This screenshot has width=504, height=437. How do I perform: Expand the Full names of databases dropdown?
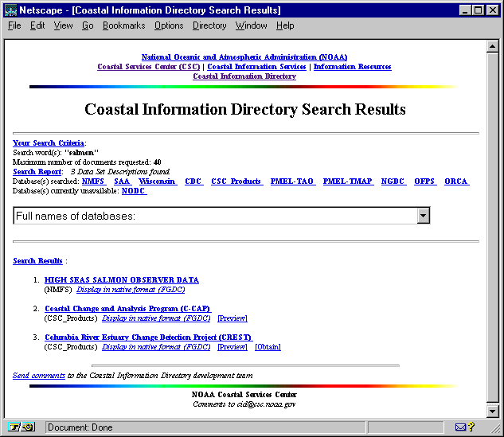click(423, 216)
